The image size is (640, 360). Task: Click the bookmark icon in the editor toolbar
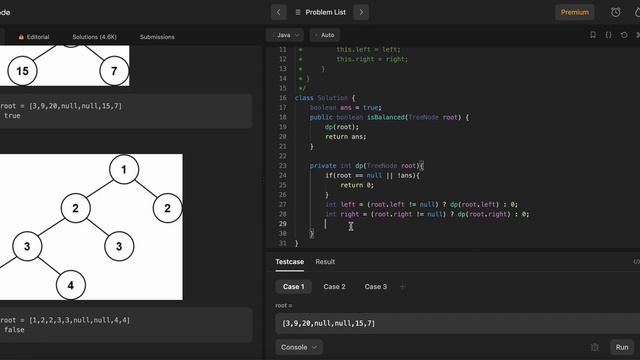click(593, 35)
